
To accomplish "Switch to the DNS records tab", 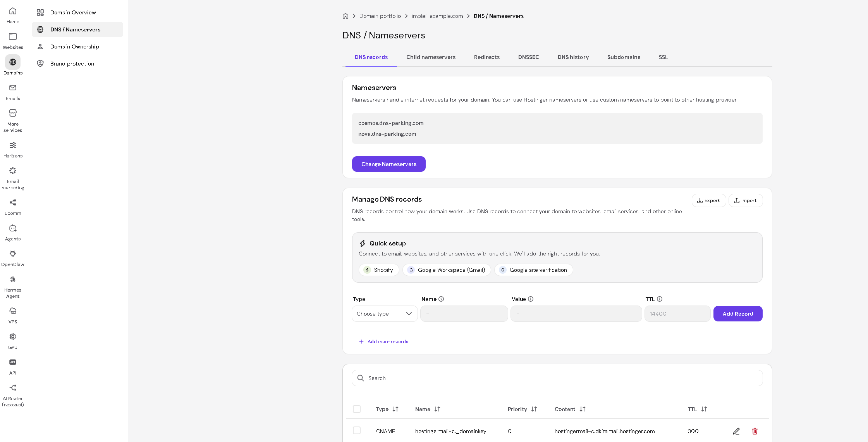I will (x=371, y=57).
